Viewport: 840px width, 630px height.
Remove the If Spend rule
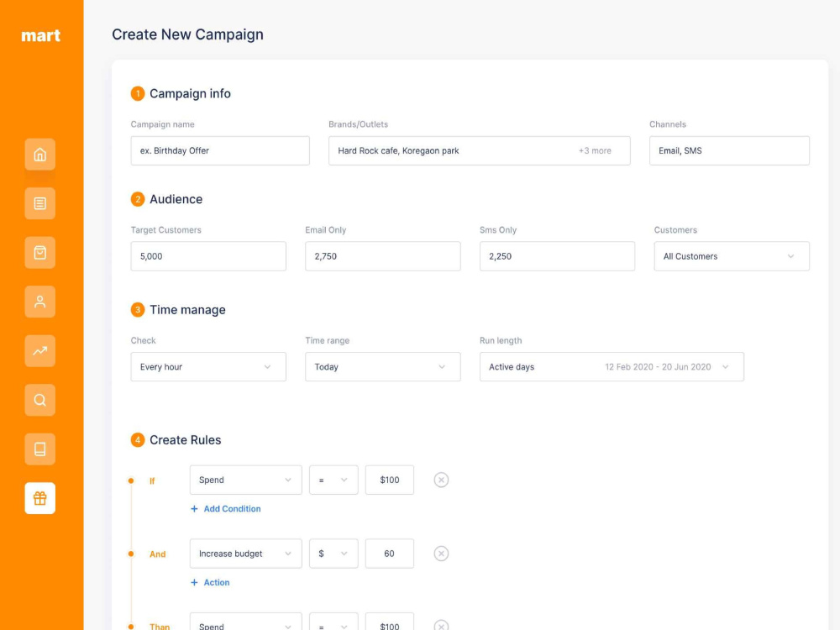(x=441, y=480)
